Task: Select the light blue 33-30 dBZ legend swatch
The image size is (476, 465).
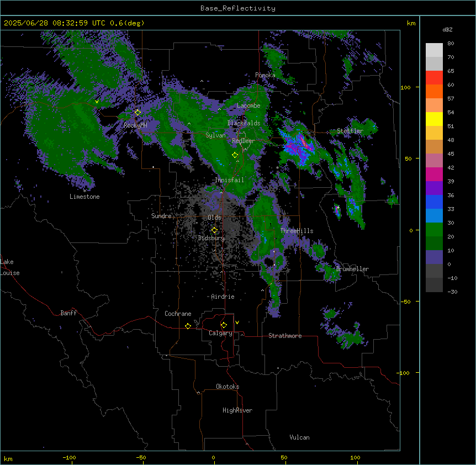Action: pos(434,216)
